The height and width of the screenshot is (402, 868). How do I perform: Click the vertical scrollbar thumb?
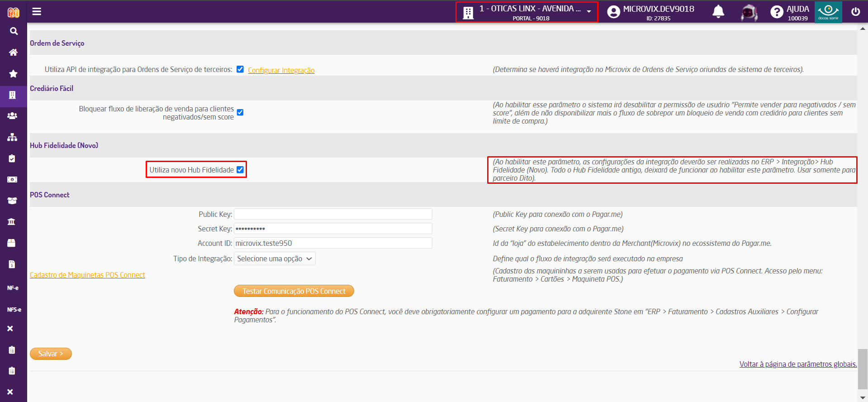(863, 369)
